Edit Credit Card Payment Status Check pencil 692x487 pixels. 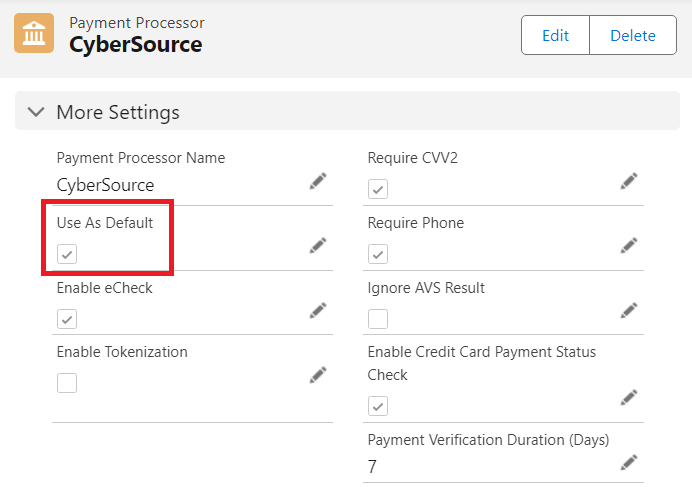coord(629,397)
